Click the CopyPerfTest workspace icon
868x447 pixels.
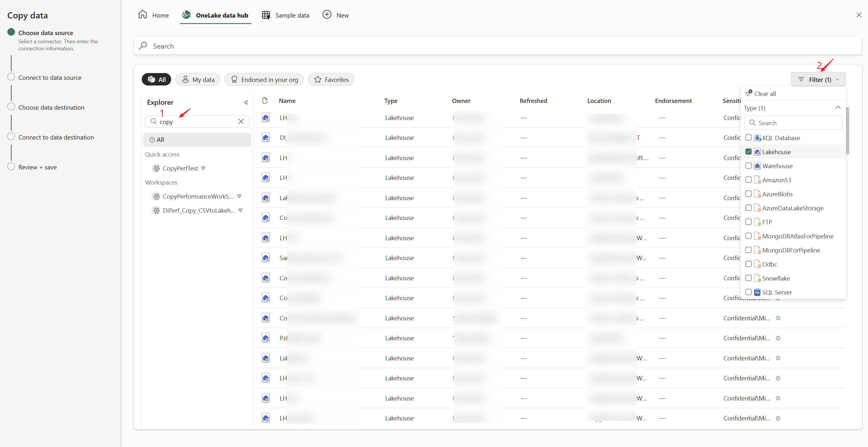156,168
